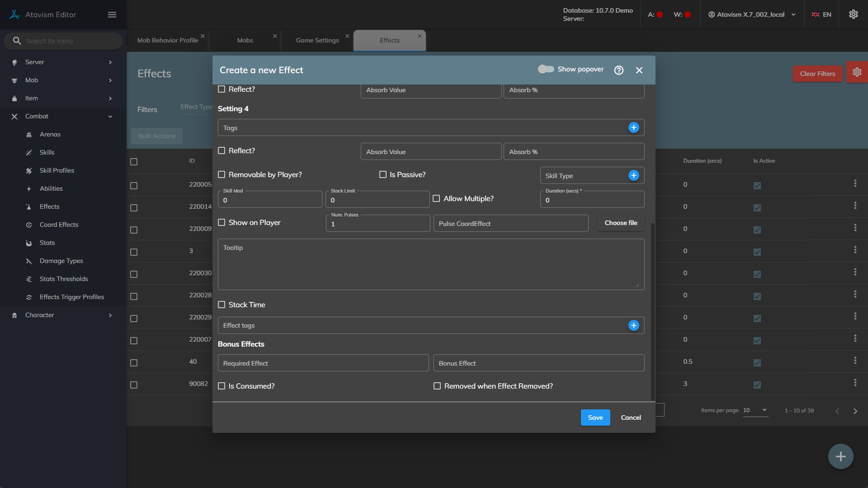Click the plus icon in Skill Type field
This screenshot has height=488, width=868.
(x=633, y=175)
